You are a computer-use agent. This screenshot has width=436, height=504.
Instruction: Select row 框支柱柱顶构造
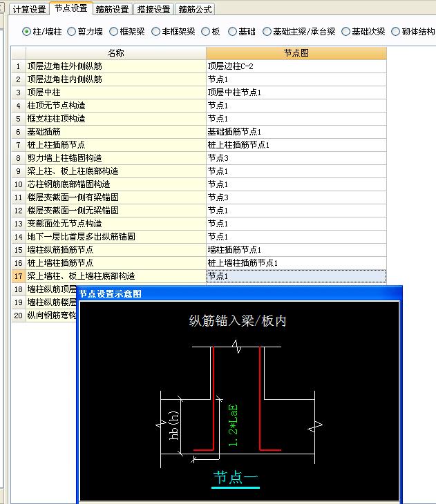pyautogui.click(x=116, y=119)
